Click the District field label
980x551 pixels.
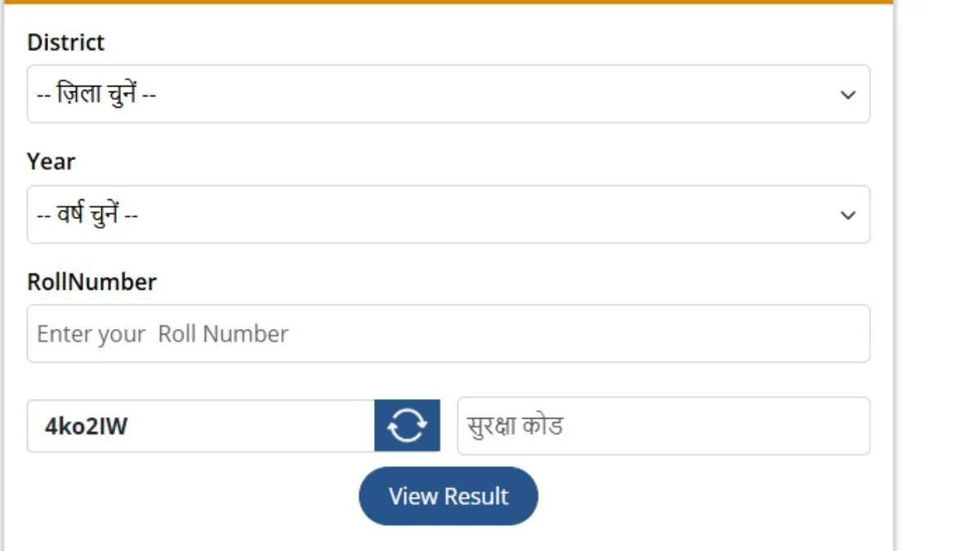coord(66,42)
